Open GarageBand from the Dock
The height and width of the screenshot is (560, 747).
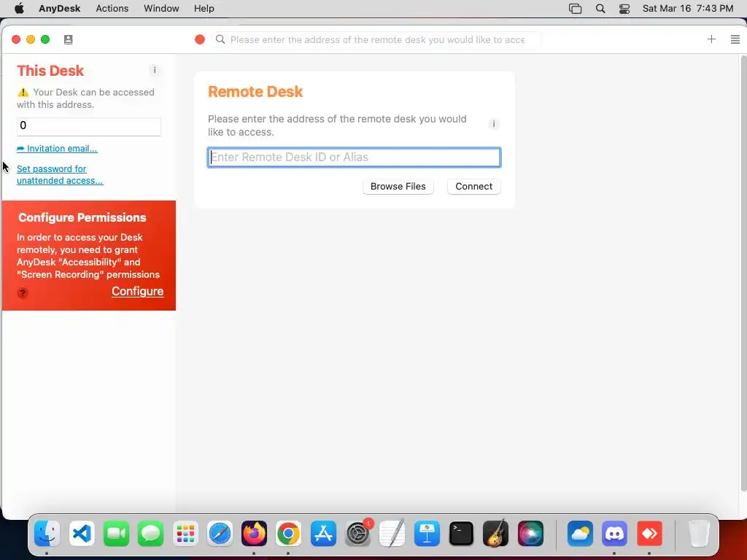(x=495, y=533)
